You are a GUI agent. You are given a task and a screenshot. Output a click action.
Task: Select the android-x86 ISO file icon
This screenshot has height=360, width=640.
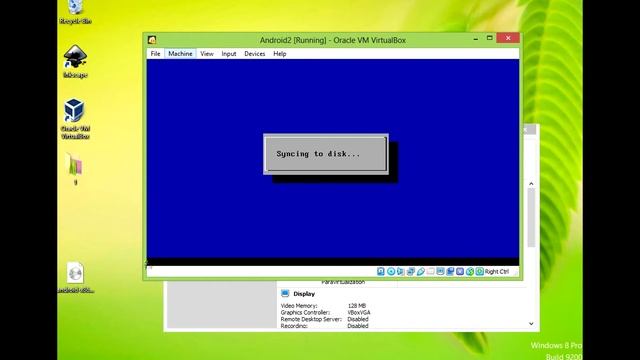point(75,278)
